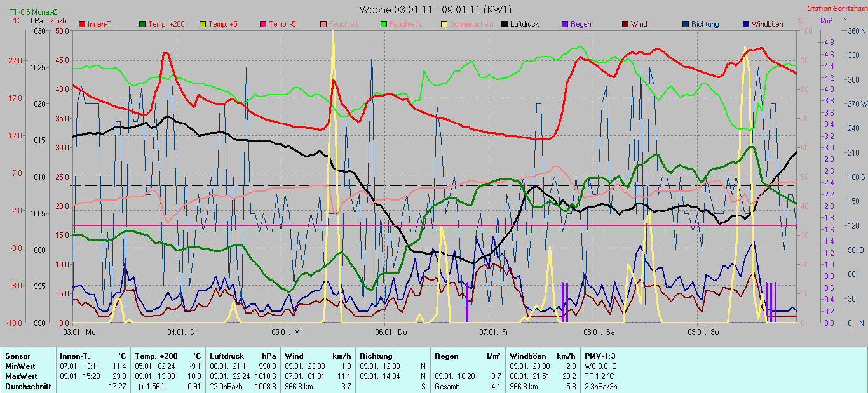Click the 05.01. Mi date label
The image size is (868, 393).
[285, 331]
